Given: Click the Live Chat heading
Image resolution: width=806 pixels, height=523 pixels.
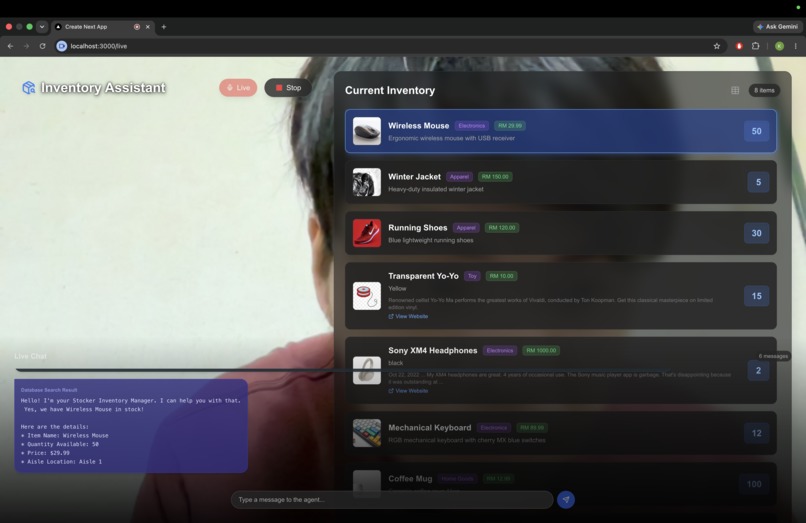Looking at the screenshot, I should (30, 356).
